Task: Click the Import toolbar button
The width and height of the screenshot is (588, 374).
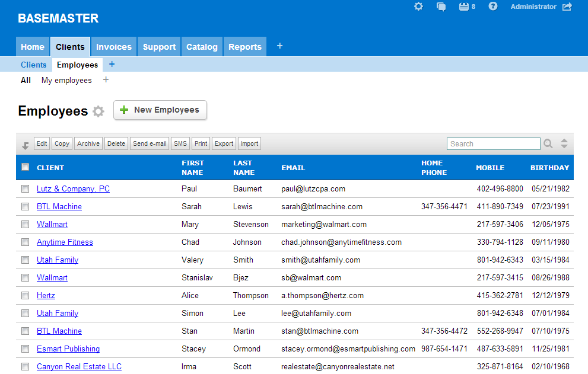Action: [x=249, y=143]
